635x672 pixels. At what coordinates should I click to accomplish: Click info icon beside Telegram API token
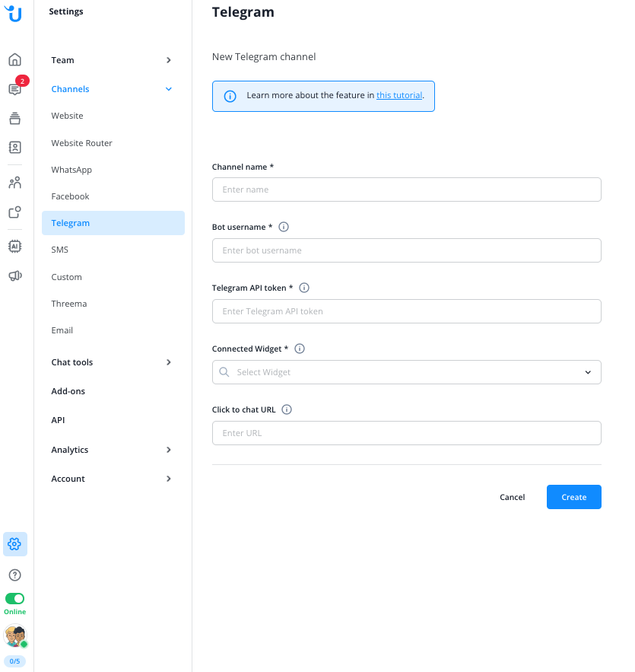coord(304,288)
